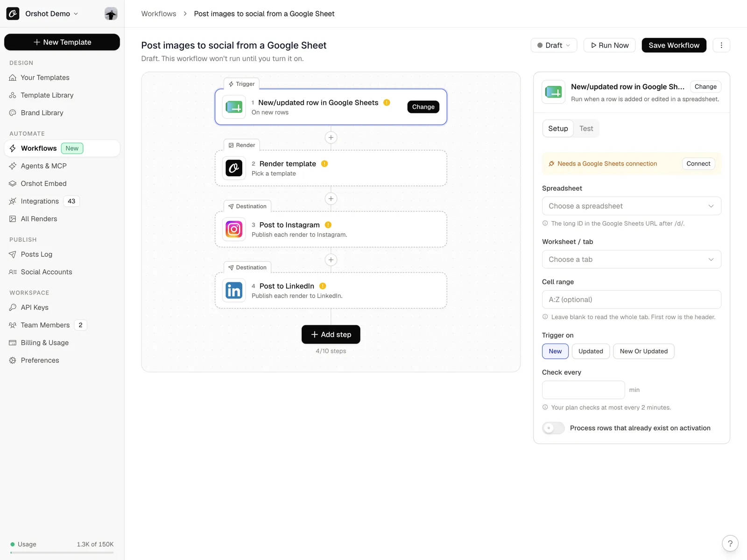
Task: Open the user avatar menu
Action: click(x=111, y=14)
